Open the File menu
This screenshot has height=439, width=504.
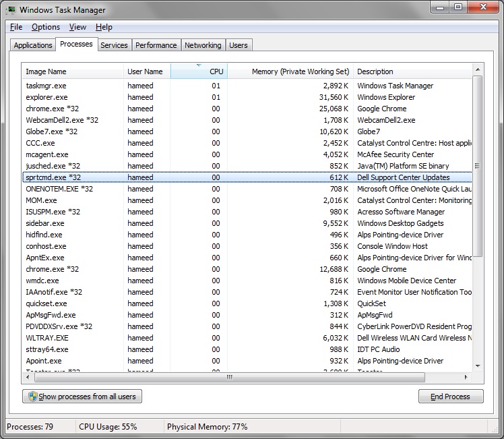(x=16, y=27)
